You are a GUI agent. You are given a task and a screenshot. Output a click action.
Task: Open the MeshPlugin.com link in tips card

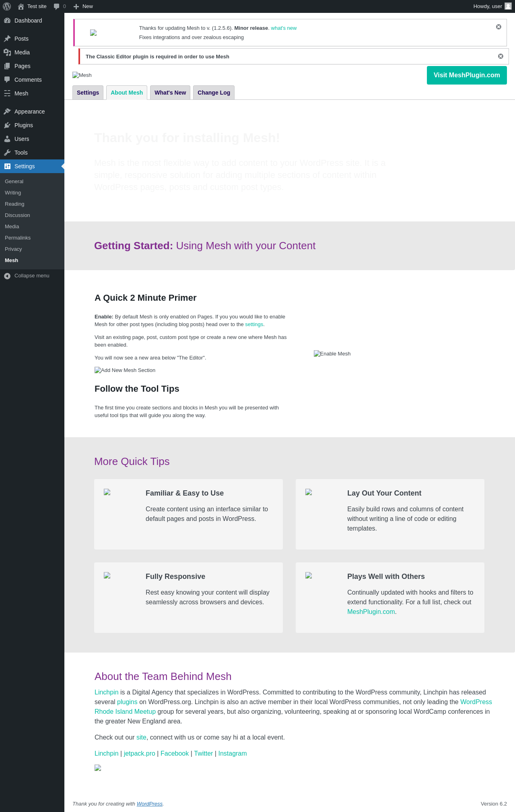click(x=371, y=612)
